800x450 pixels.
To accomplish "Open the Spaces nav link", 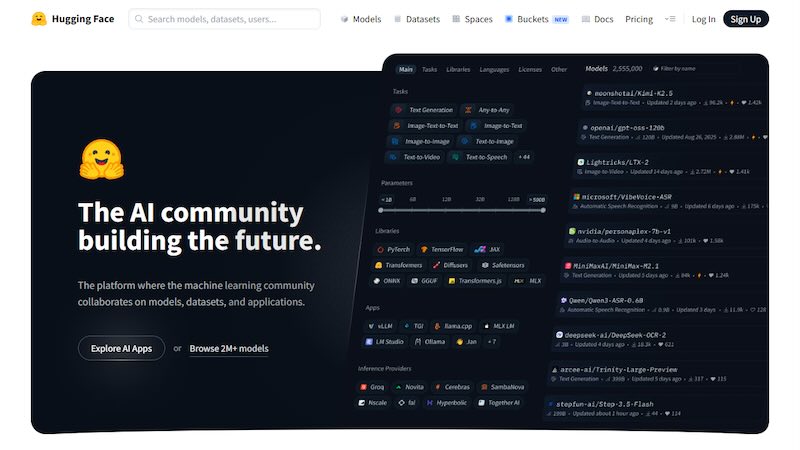I will 472,19.
